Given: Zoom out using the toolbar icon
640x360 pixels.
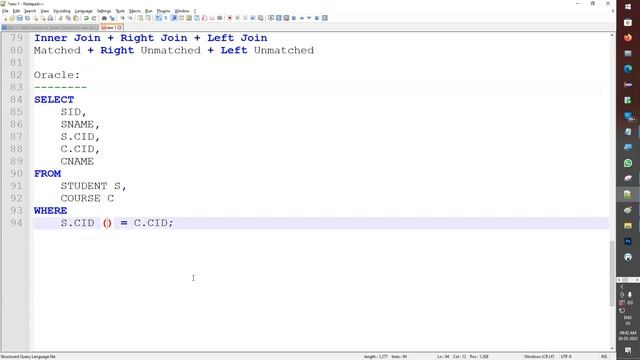Looking at the screenshot, I should pos(130,18).
